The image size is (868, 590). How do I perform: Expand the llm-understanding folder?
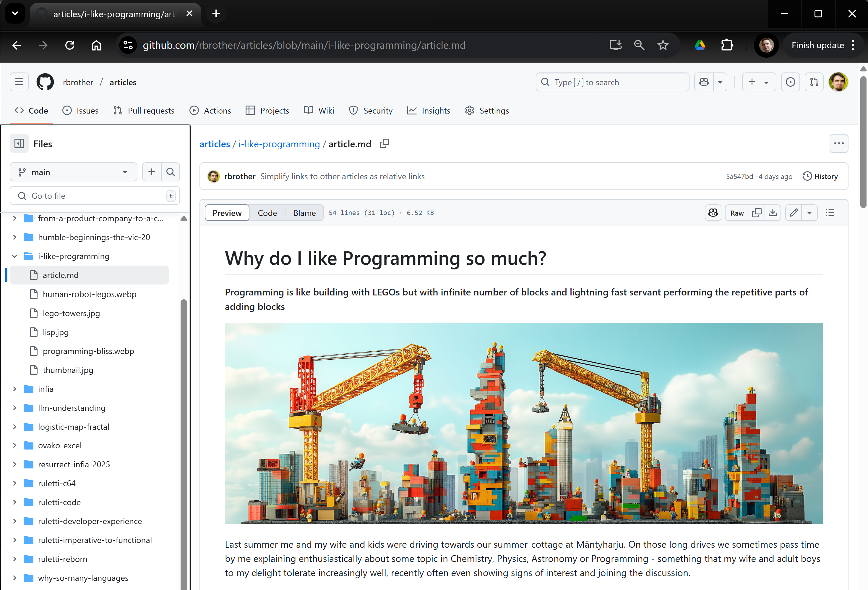[x=14, y=408]
